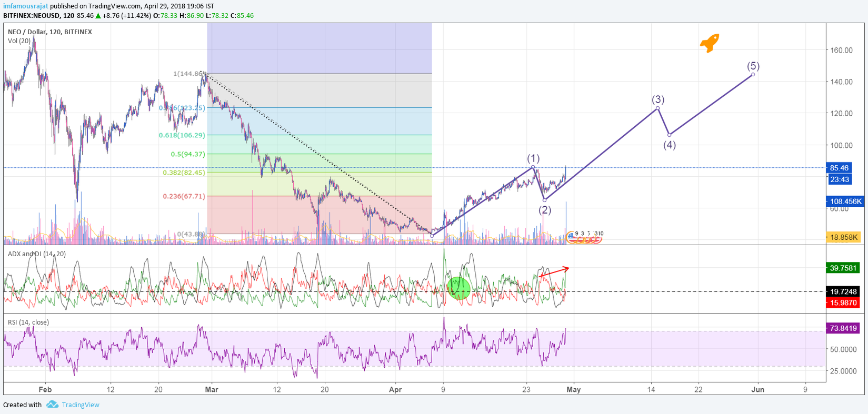This screenshot has height=414, width=868.
Task: Click the volume MA tag 18.858K
Action: 843,237
